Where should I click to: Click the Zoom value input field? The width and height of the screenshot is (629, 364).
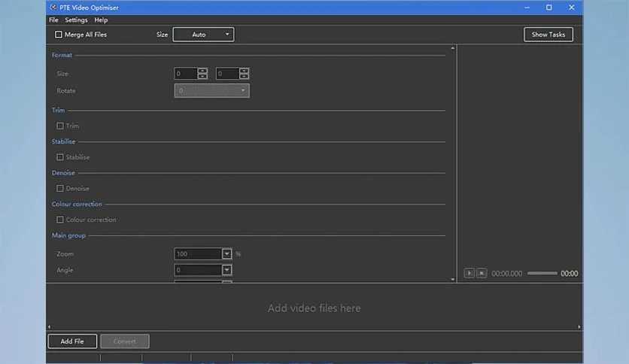pyautogui.click(x=198, y=253)
